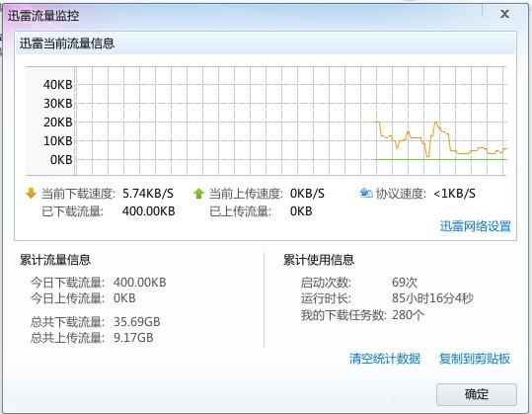Screen dimensions: 532x414
Task: Click the 0KB axis label on the chart
Action: [x=61, y=160]
